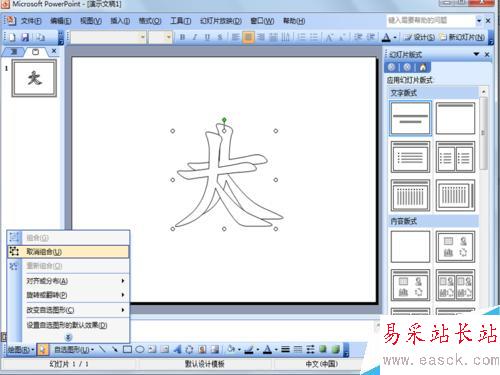Toggle Align Left
The image size is (500, 375).
(x=236, y=37)
